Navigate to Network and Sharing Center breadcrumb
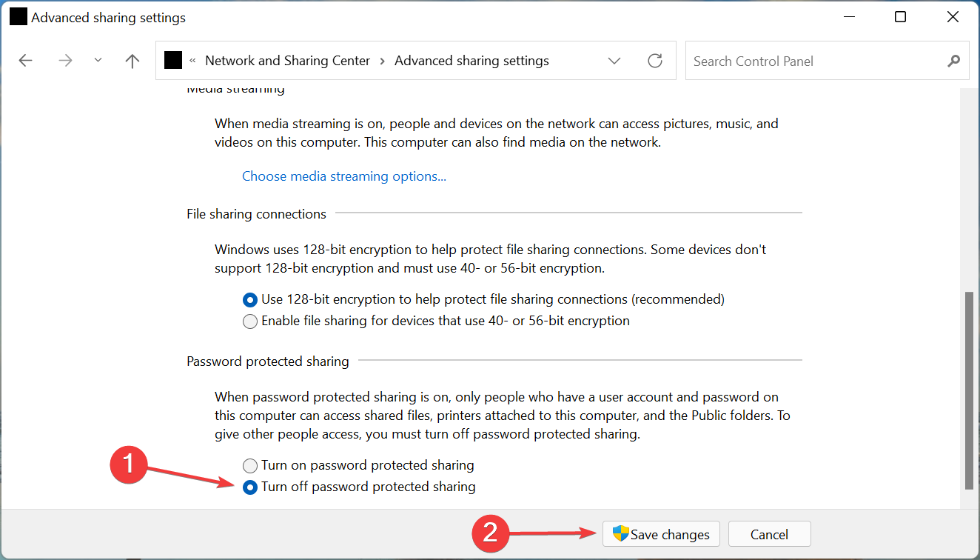 pos(287,60)
